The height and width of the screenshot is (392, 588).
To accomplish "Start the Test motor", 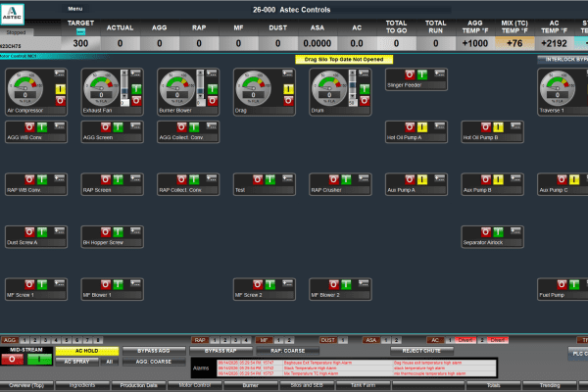I will point(270,179).
